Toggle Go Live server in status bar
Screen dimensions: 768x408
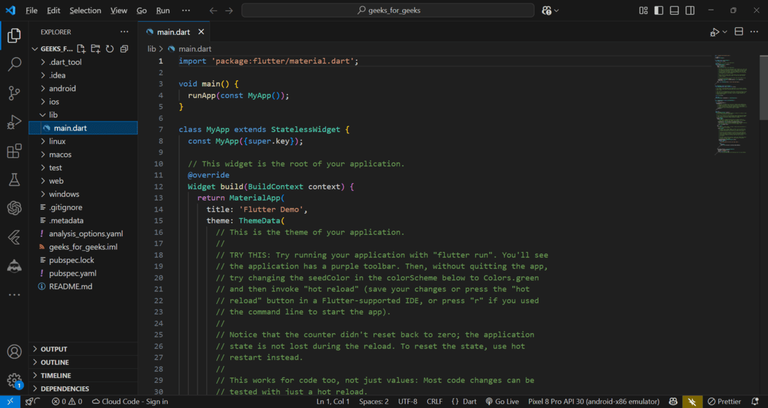pyautogui.click(x=502, y=401)
